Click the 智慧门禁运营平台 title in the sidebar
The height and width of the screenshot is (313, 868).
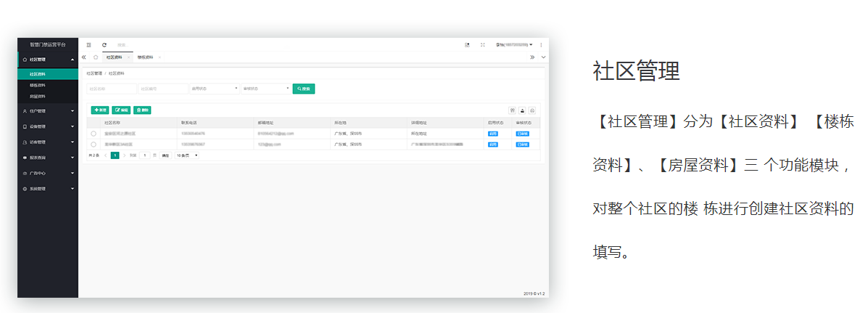pos(48,45)
